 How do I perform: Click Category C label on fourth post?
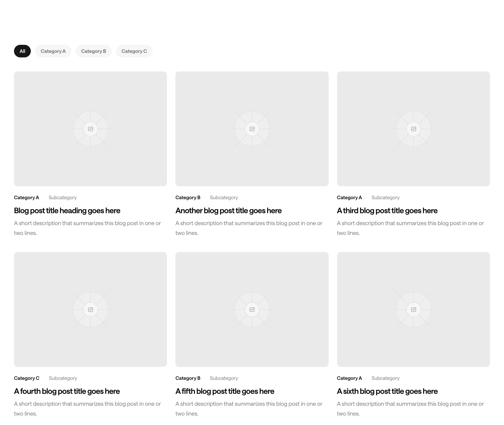point(26,378)
